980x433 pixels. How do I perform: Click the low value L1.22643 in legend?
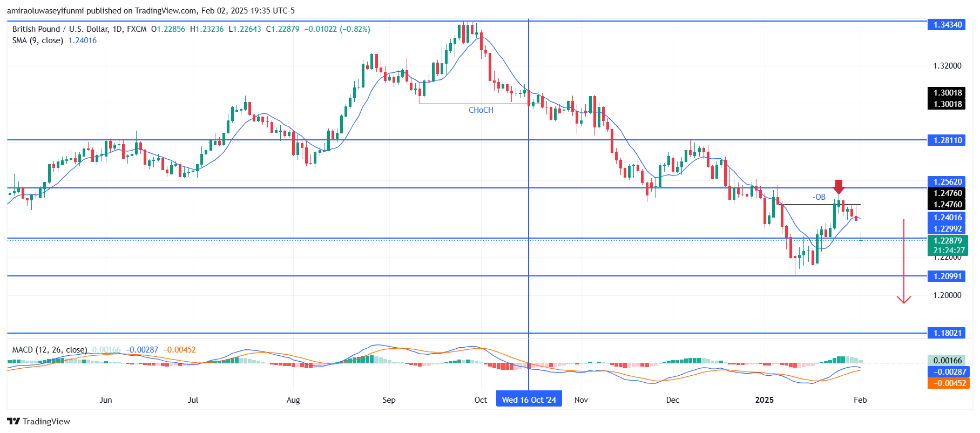click(245, 29)
